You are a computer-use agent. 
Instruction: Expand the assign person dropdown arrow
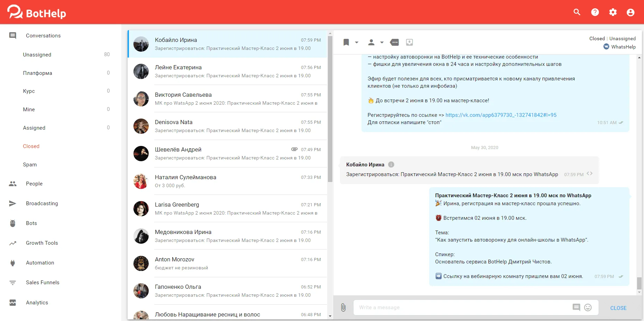[x=382, y=43]
